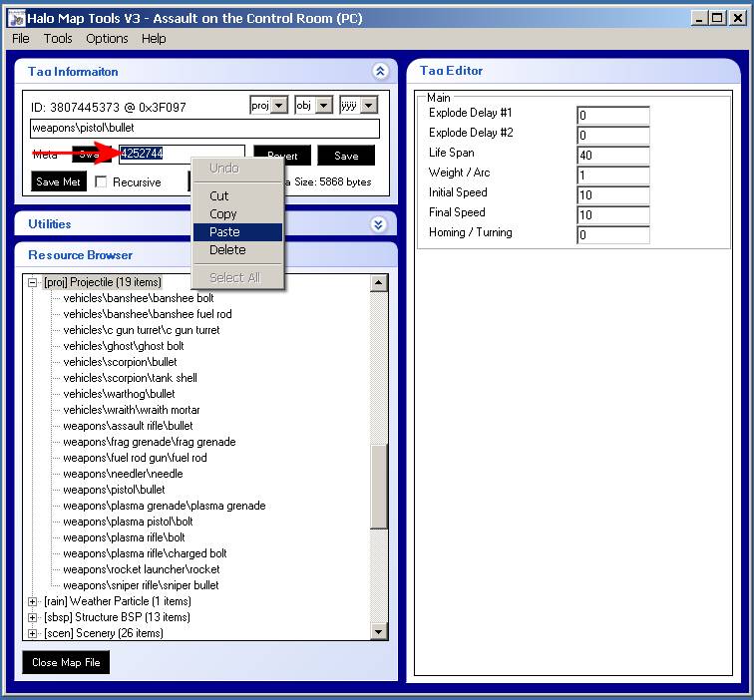Select vehicles\scorpion\tank shell
The height and width of the screenshot is (700, 754).
(x=130, y=377)
